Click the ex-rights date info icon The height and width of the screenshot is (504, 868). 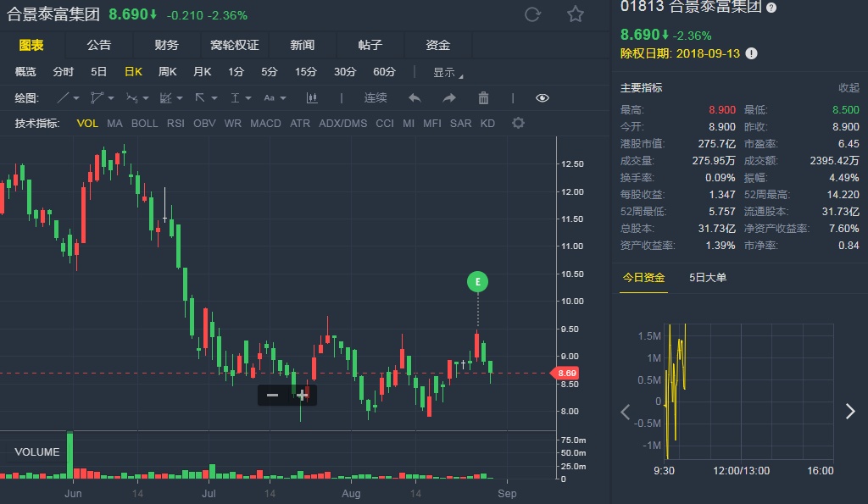click(x=751, y=53)
